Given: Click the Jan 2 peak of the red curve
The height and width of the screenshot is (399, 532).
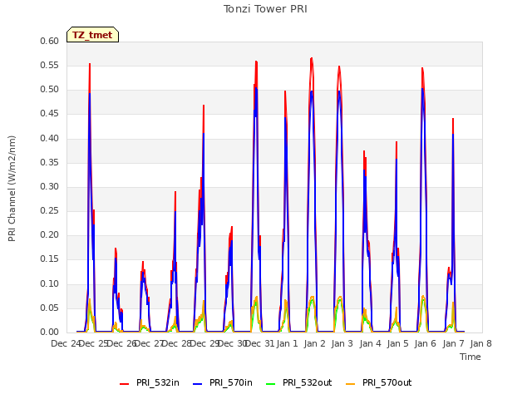Looking at the screenshot, I should tap(312, 58).
